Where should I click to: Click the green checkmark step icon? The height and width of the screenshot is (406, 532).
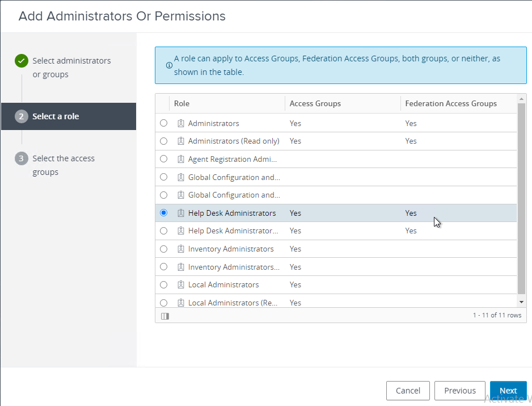coord(22,61)
